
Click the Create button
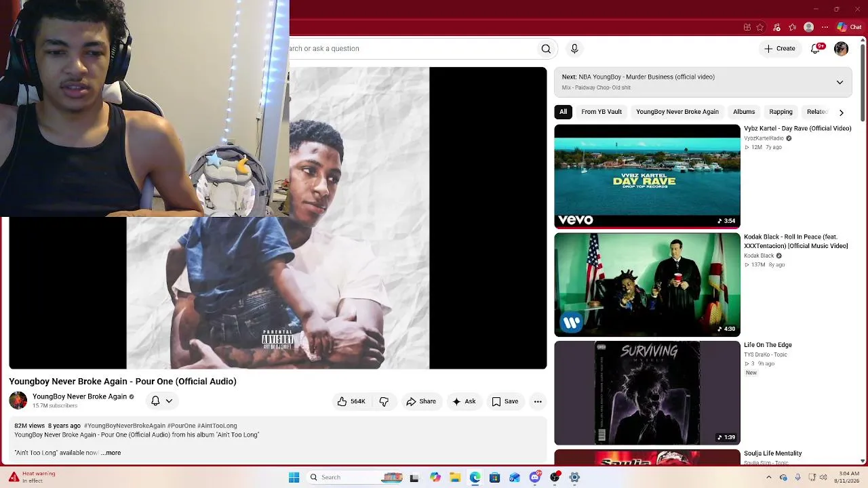click(780, 49)
